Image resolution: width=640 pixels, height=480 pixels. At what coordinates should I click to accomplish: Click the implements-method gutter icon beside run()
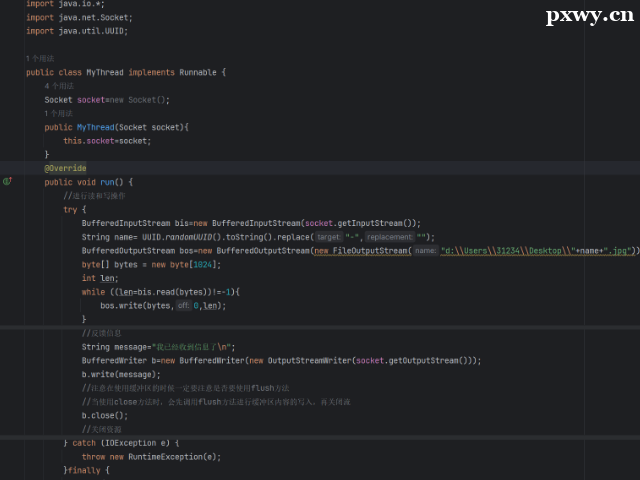pyautogui.click(x=7, y=182)
